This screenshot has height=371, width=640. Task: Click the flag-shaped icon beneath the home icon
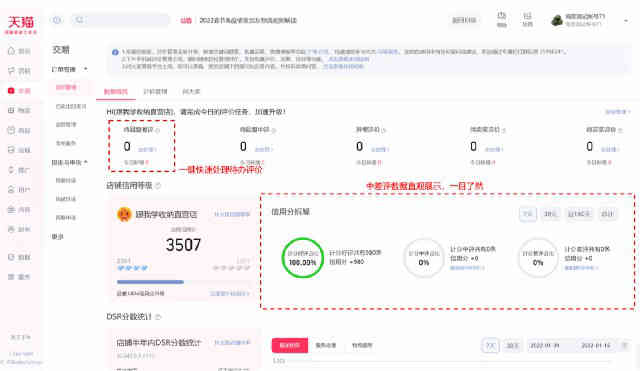[11, 71]
